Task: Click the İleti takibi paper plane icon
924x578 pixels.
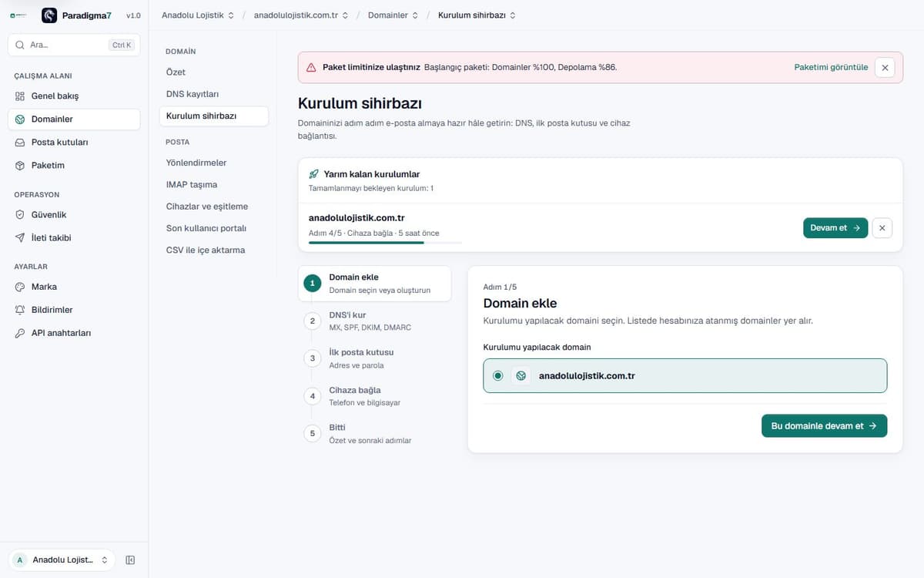Action: coord(20,238)
